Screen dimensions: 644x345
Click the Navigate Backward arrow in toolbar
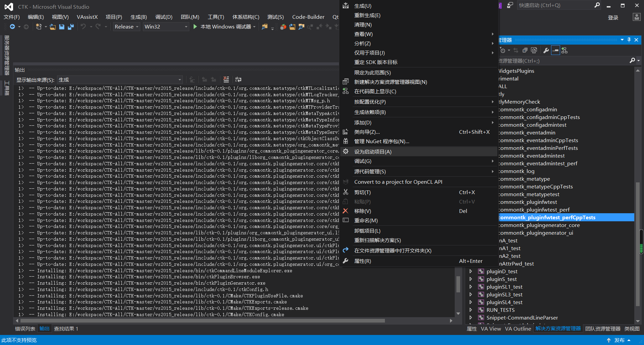point(12,26)
